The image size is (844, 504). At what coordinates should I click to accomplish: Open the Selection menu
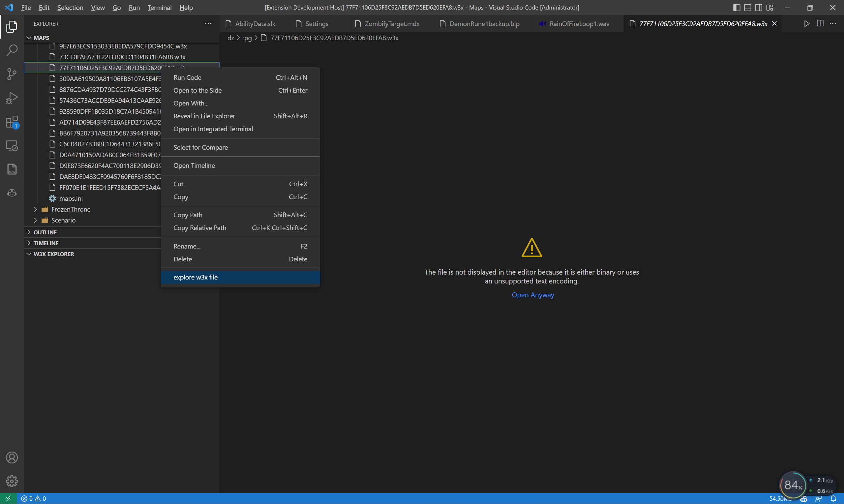(x=70, y=8)
